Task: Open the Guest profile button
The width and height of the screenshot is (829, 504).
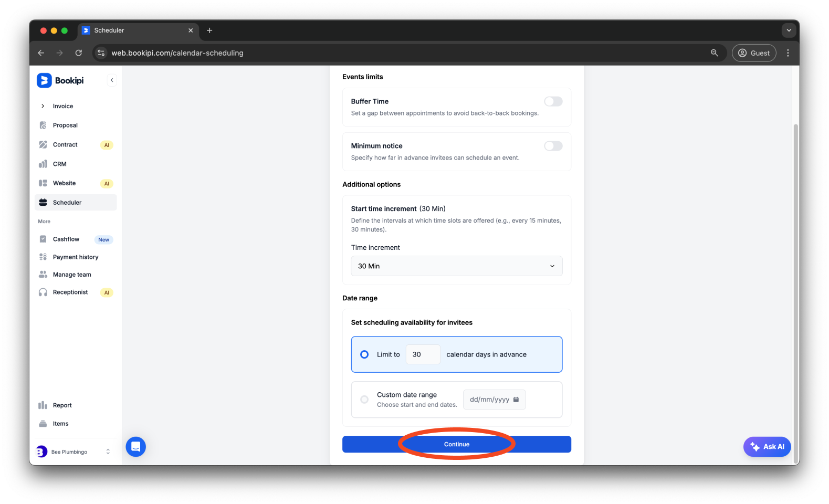Action: coord(754,53)
